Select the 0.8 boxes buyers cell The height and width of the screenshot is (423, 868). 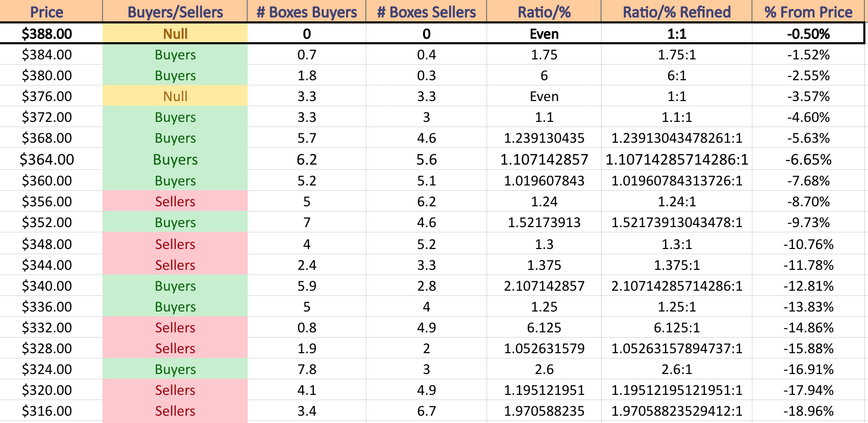pos(307,328)
